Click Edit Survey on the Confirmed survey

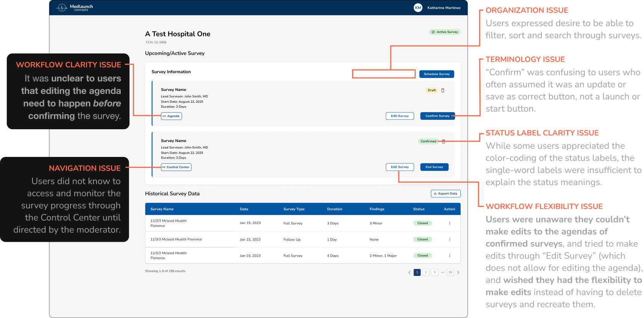pyautogui.click(x=400, y=167)
